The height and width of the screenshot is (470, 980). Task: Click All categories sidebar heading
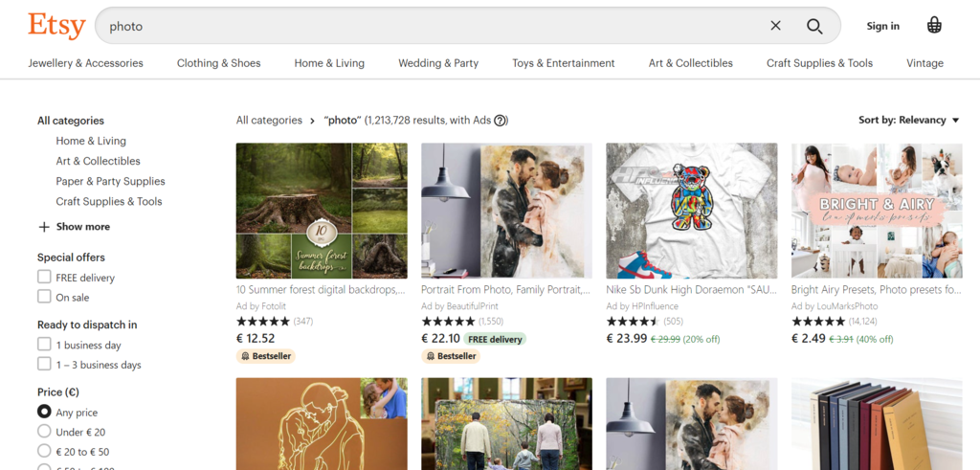71,121
